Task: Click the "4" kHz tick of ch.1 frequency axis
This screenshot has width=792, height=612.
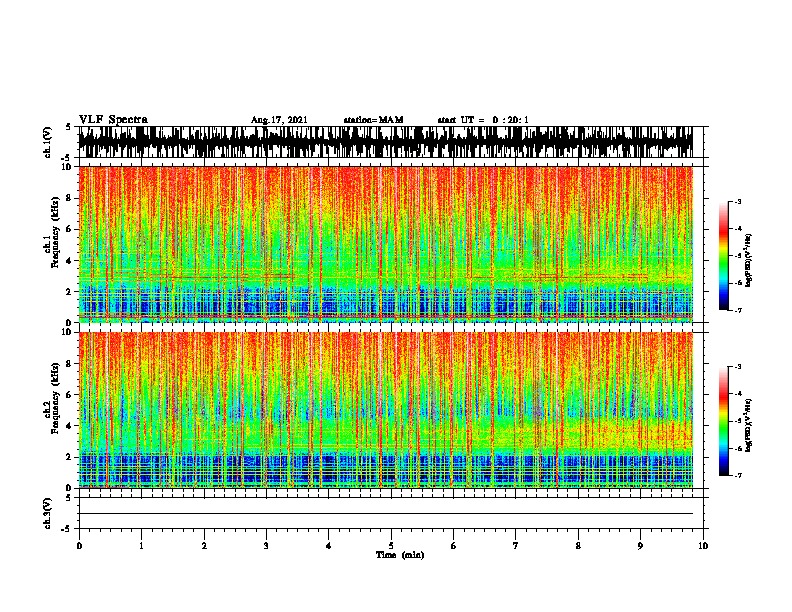Action: point(69,261)
